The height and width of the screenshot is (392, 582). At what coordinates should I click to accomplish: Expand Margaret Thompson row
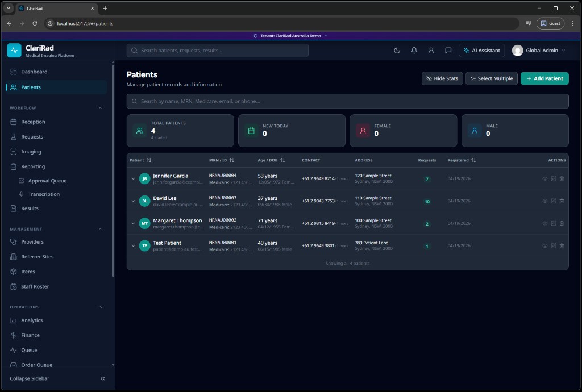133,223
